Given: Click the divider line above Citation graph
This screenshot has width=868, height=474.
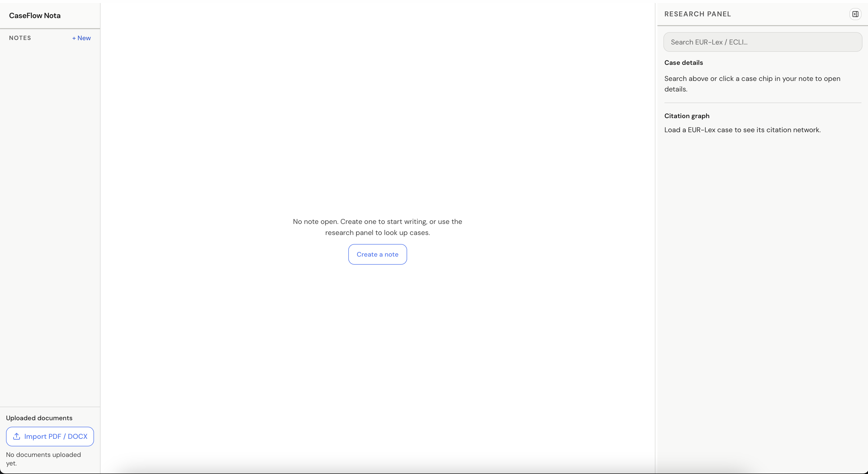Looking at the screenshot, I should point(762,103).
